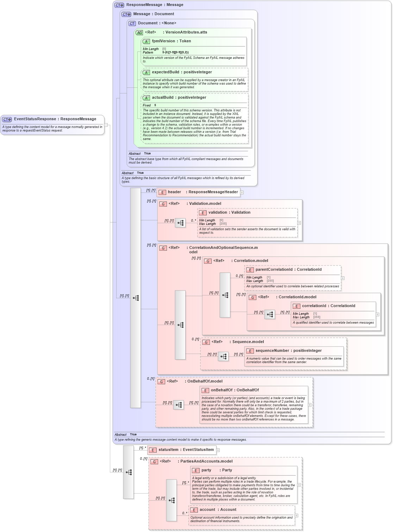
Task: Click the A icon of expectedBuild attribute
Action: click(146, 72)
